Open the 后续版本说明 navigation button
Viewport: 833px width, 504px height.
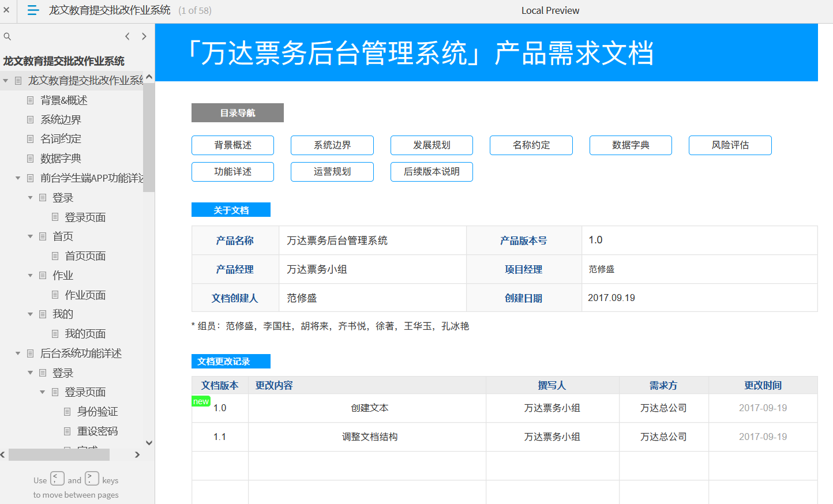pyautogui.click(x=431, y=172)
